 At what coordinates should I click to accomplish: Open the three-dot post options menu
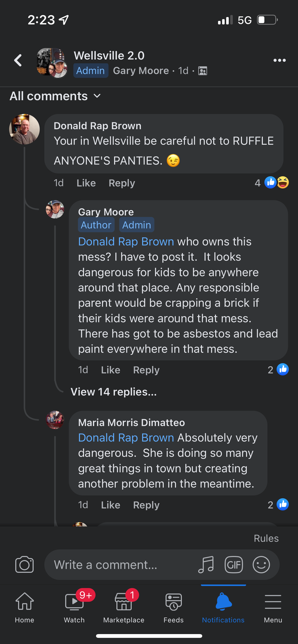click(279, 60)
